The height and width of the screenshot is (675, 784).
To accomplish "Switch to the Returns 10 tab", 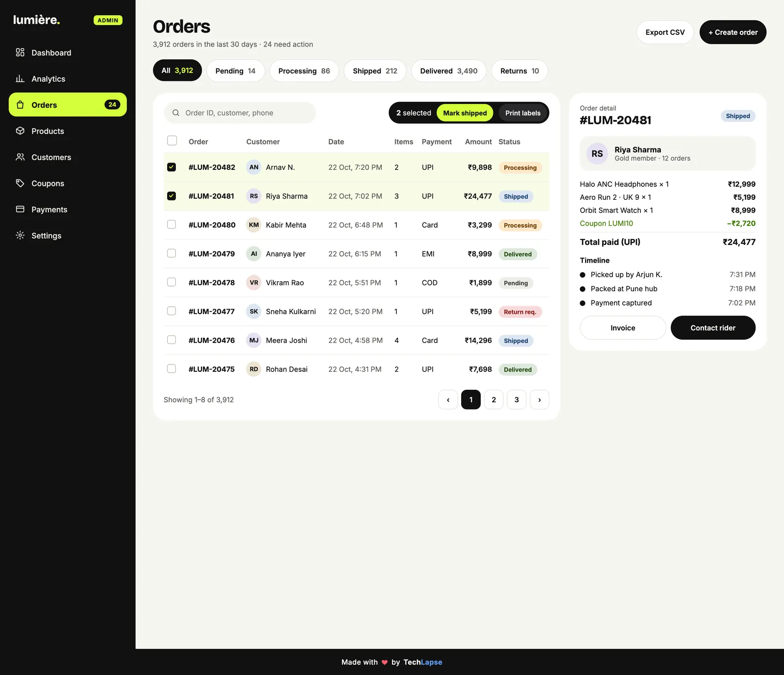I will coord(519,71).
